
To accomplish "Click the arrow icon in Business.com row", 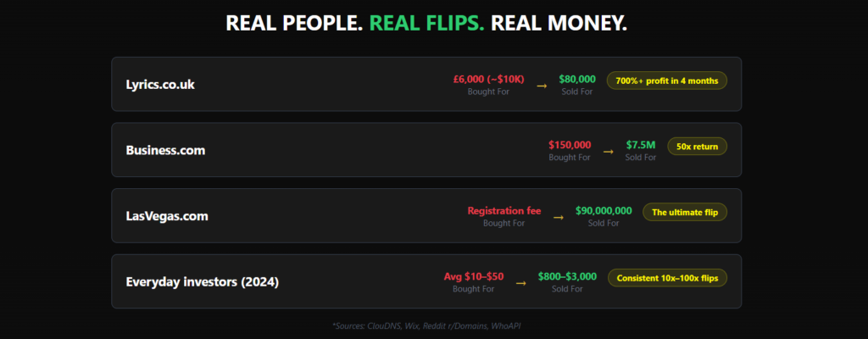I will point(608,152).
